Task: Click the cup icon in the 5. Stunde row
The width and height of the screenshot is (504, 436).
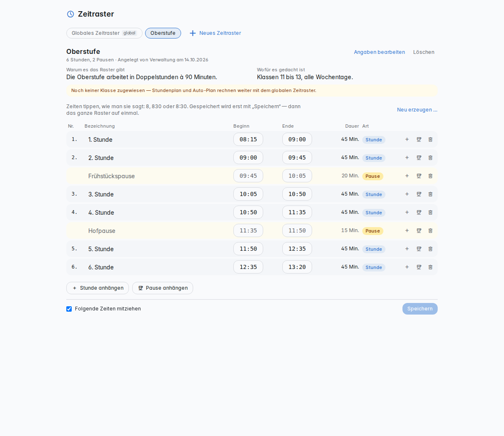Action: [x=419, y=249]
